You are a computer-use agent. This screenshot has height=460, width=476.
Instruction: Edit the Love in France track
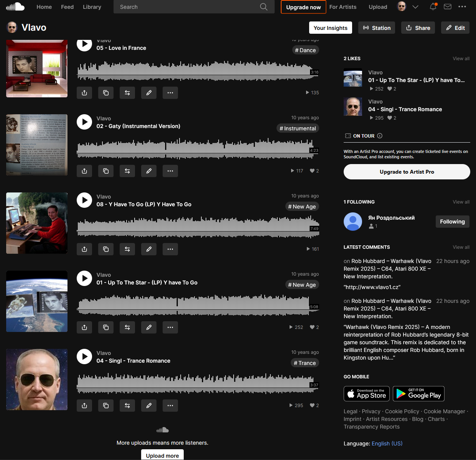(149, 93)
